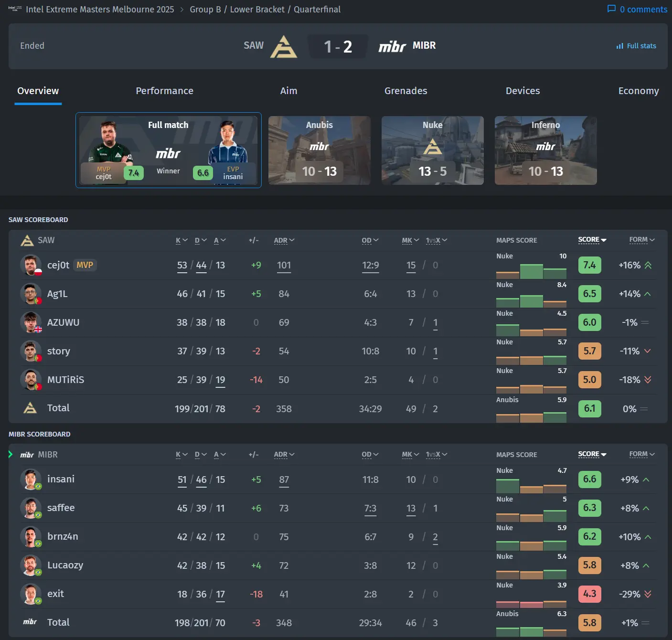Click Ag1L's player avatar
This screenshot has width=672, height=640.
[x=31, y=294]
